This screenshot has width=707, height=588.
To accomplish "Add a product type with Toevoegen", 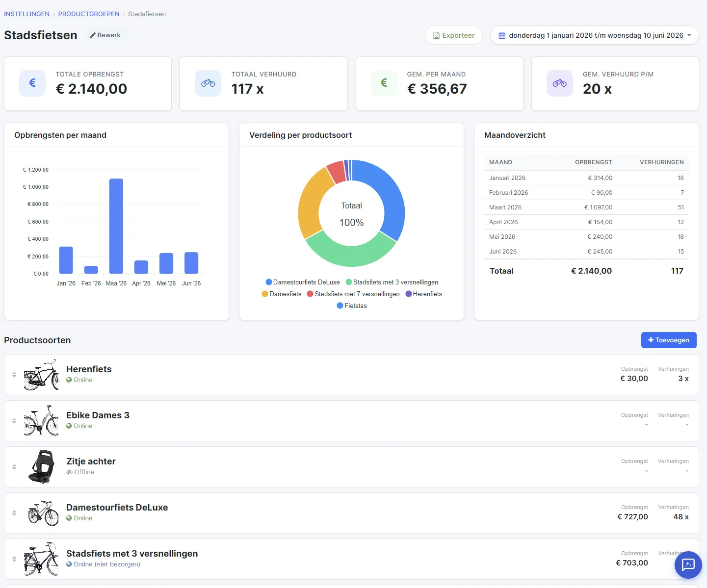I will [669, 340].
